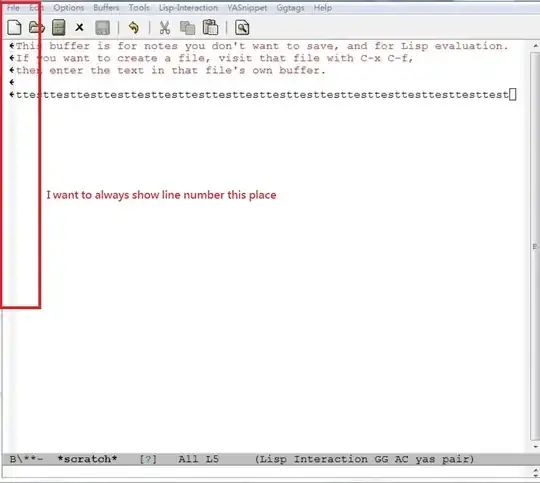Viewport: 540px width, 483px height.
Task: Cut with the scissors icon
Action: 165,28
